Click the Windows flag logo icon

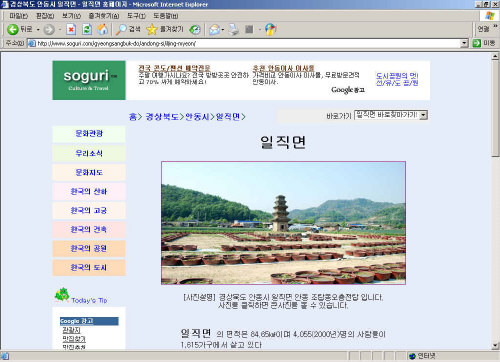click(489, 16)
